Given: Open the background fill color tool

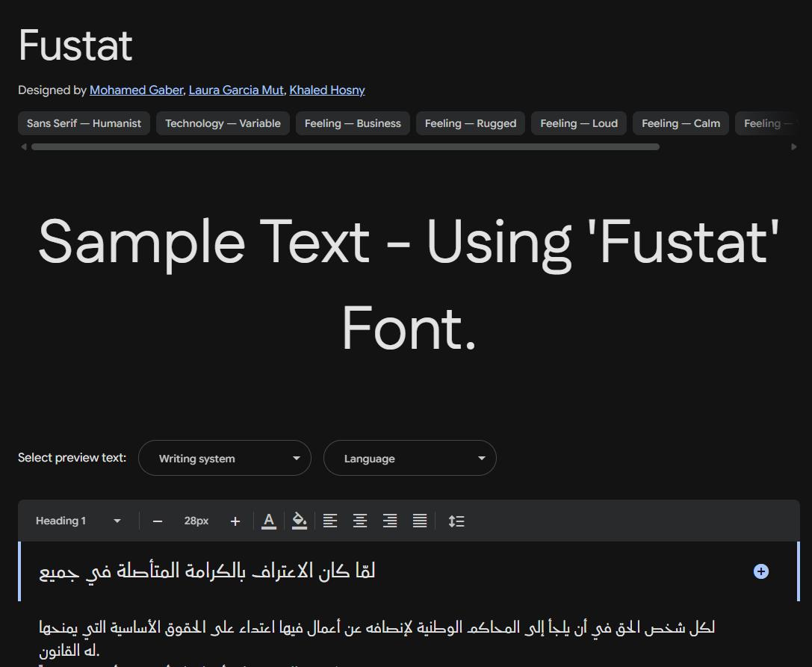Looking at the screenshot, I should (300, 521).
